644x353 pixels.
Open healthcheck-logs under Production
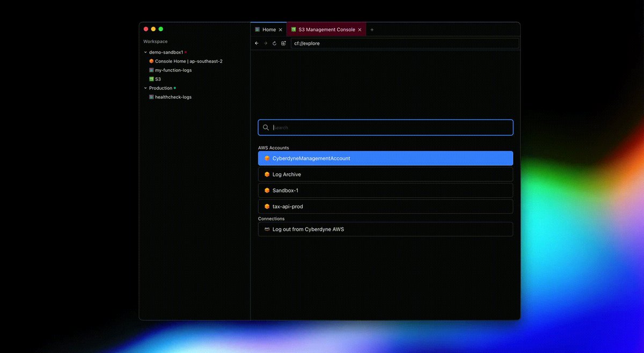[x=170, y=97]
